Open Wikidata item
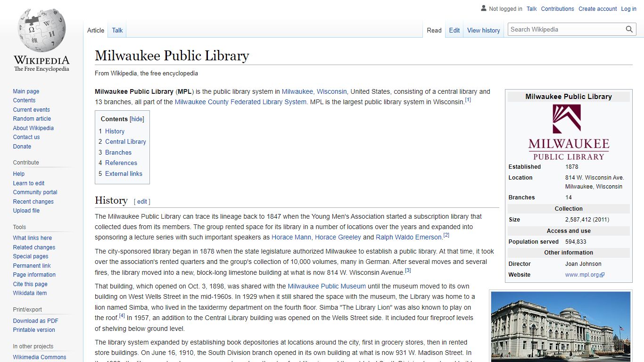Viewport: 644px width, 362px height. tap(30, 293)
